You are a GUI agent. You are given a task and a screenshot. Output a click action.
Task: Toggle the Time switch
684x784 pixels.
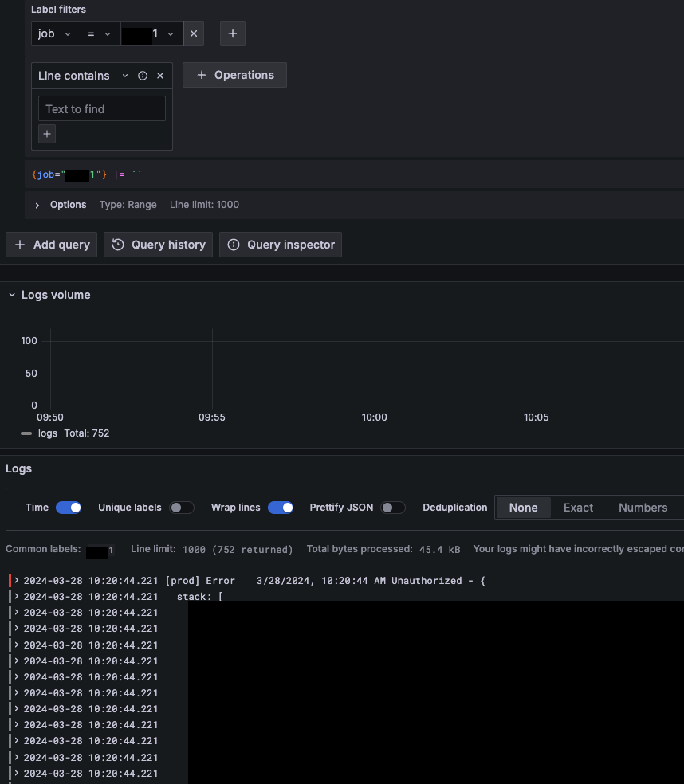pyautogui.click(x=69, y=508)
